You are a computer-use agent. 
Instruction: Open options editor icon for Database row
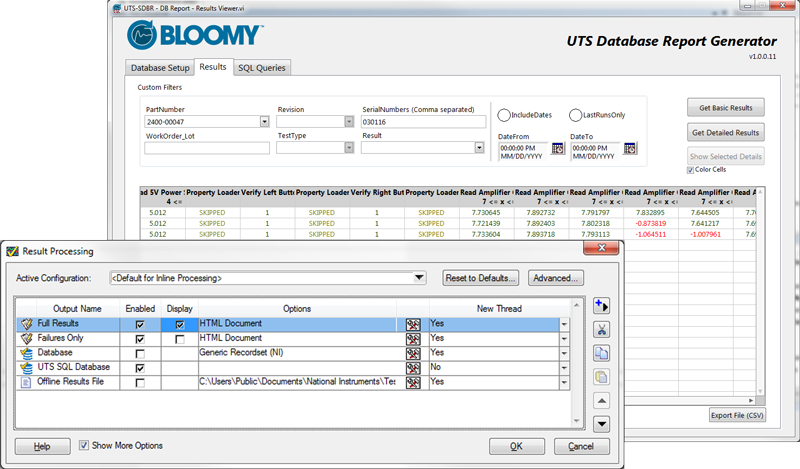(413, 353)
